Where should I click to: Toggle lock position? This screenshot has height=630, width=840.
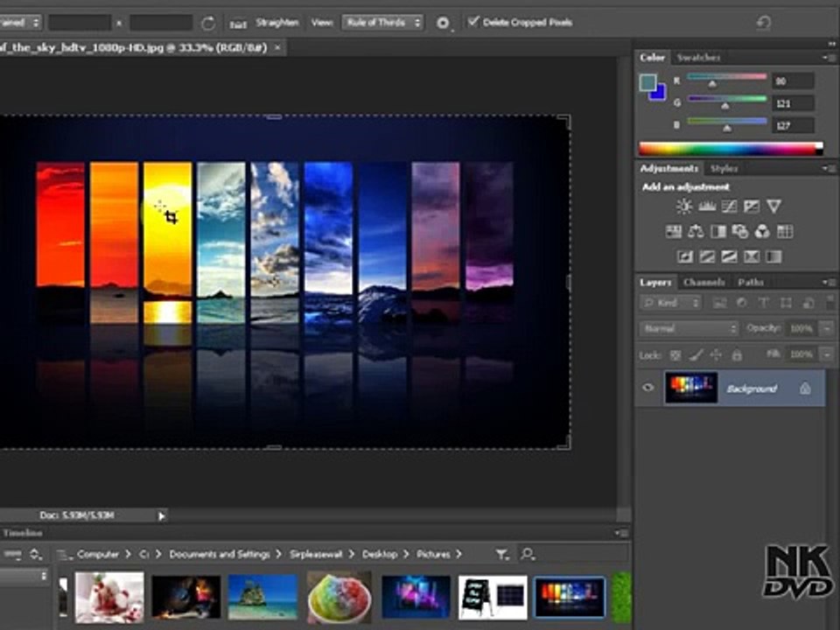click(716, 355)
